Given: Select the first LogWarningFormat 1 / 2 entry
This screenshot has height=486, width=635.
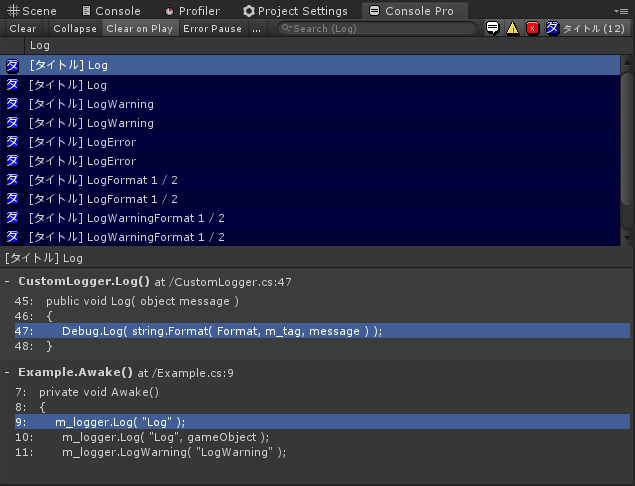Looking at the screenshot, I should click(x=310, y=218).
